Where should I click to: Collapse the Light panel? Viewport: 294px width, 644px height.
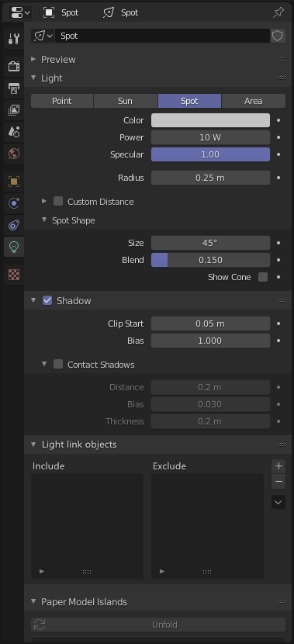[x=33, y=78]
